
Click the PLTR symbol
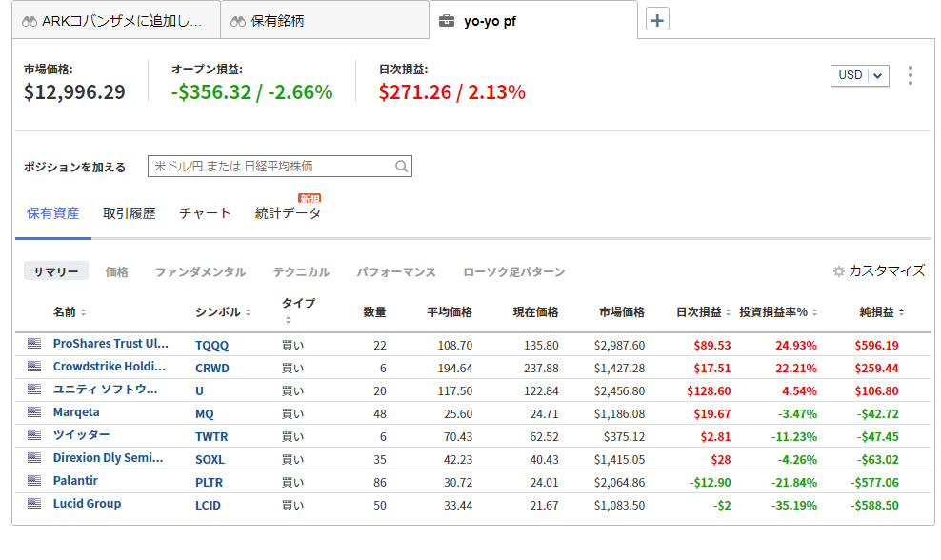pos(209,482)
